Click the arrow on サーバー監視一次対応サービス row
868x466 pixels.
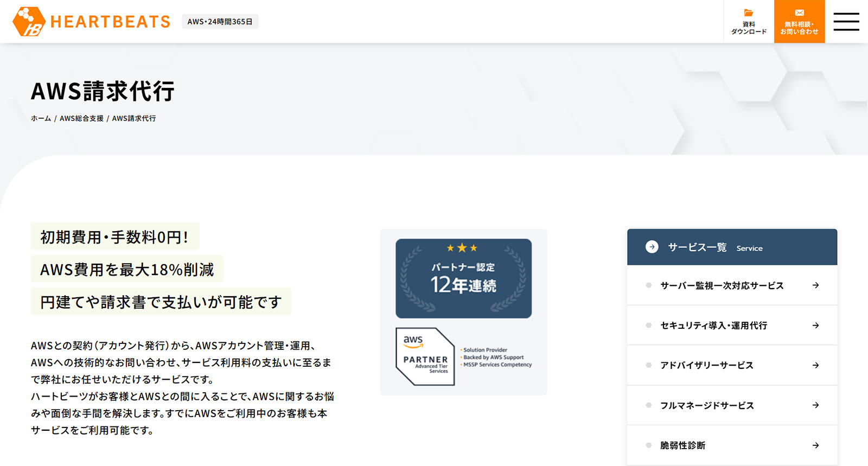click(x=815, y=285)
